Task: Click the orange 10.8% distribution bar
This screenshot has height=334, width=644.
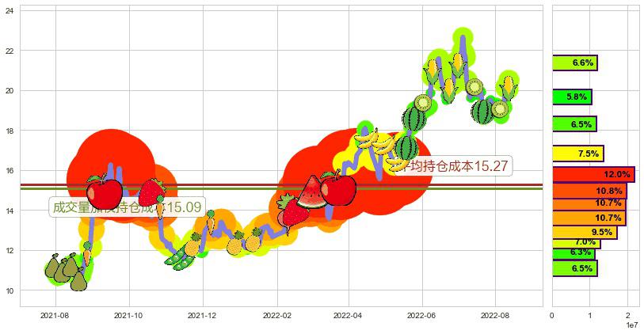Action: point(589,191)
